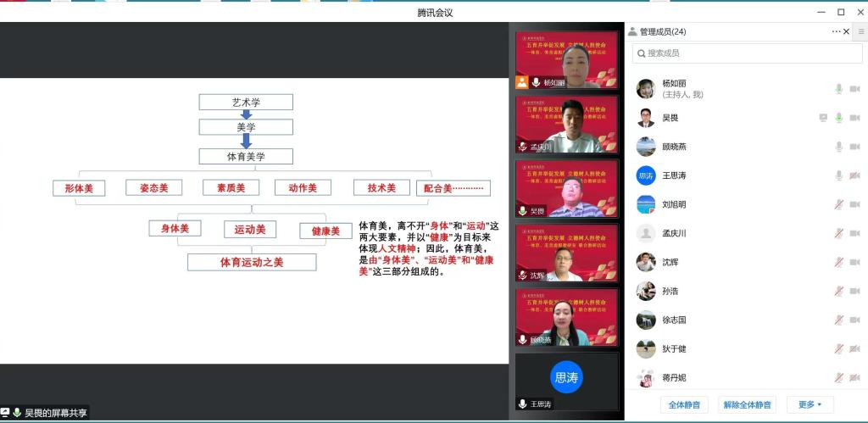The image size is (868, 423).
Task: Maximize the 腾讯会议 window
Action: (841, 12)
